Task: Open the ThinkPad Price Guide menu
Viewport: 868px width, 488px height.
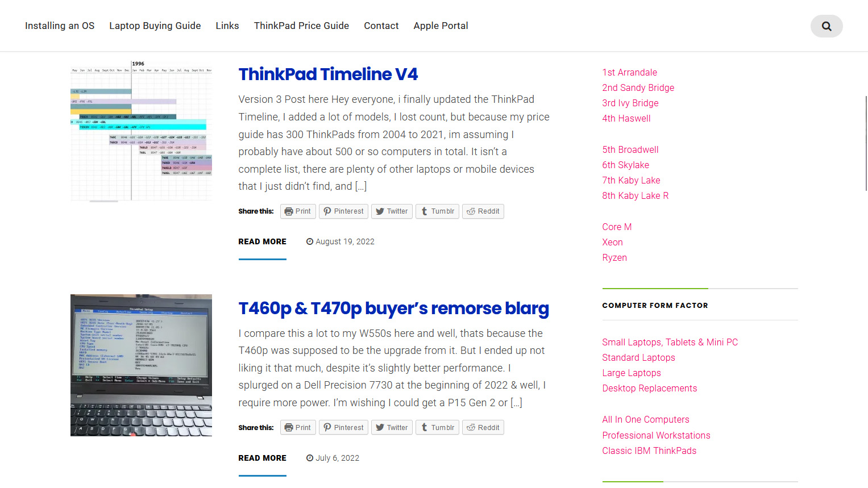Action: [301, 26]
